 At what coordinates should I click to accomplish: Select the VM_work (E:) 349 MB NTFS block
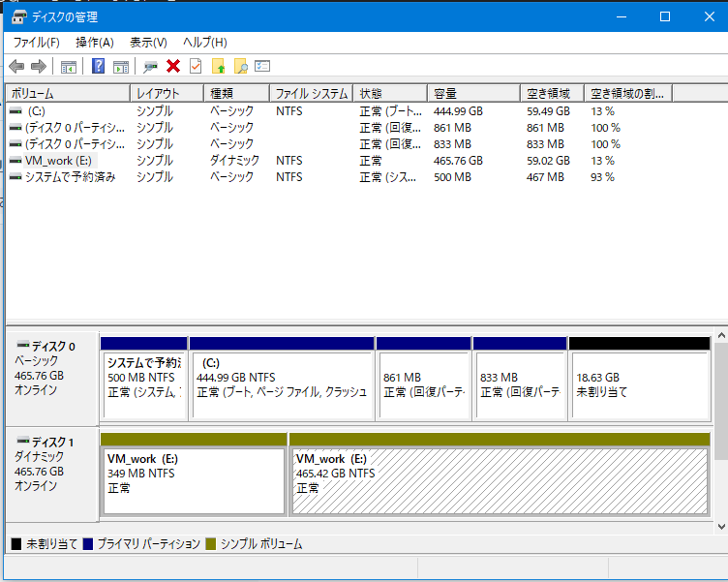pyautogui.click(x=194, y=475)
